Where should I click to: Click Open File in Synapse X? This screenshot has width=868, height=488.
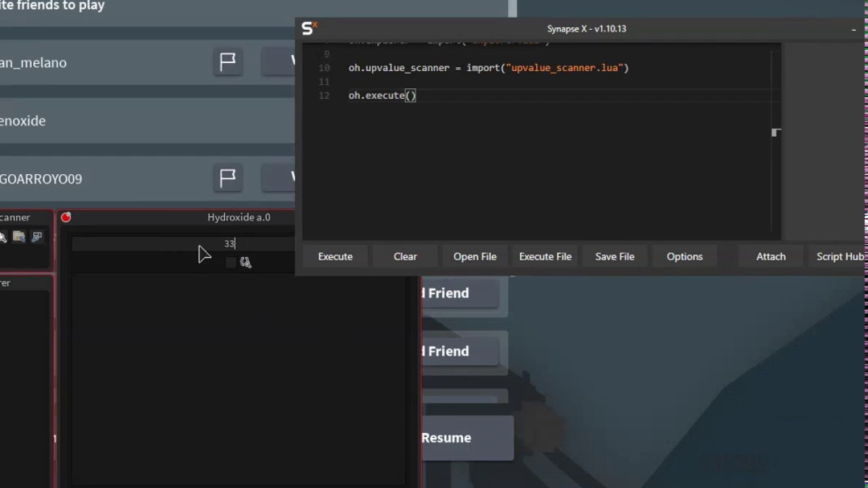[x=475, y=256]
